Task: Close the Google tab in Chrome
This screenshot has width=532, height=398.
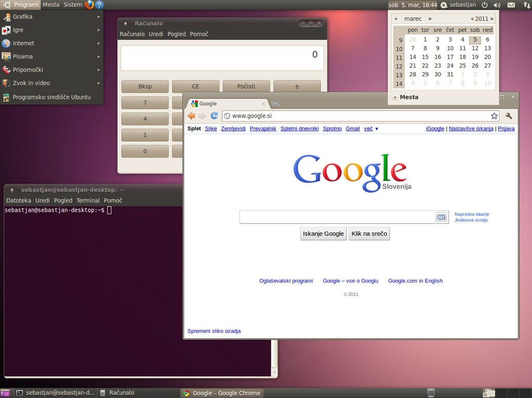Action: click(263, 104)
